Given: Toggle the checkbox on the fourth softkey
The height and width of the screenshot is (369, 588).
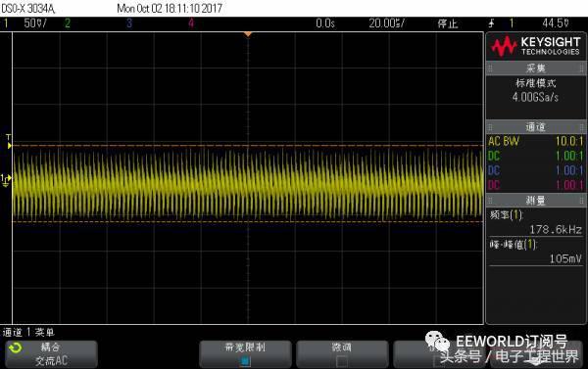Looking at the screenshot, I should (438, 361).
